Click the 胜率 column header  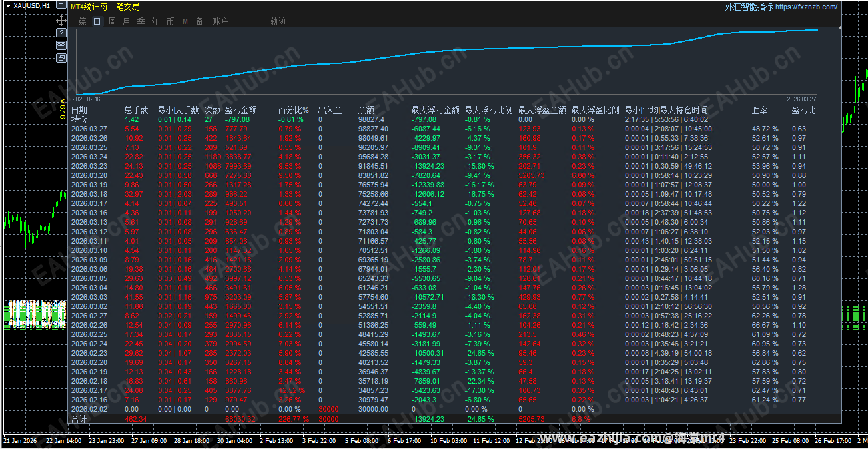point(759,110)
